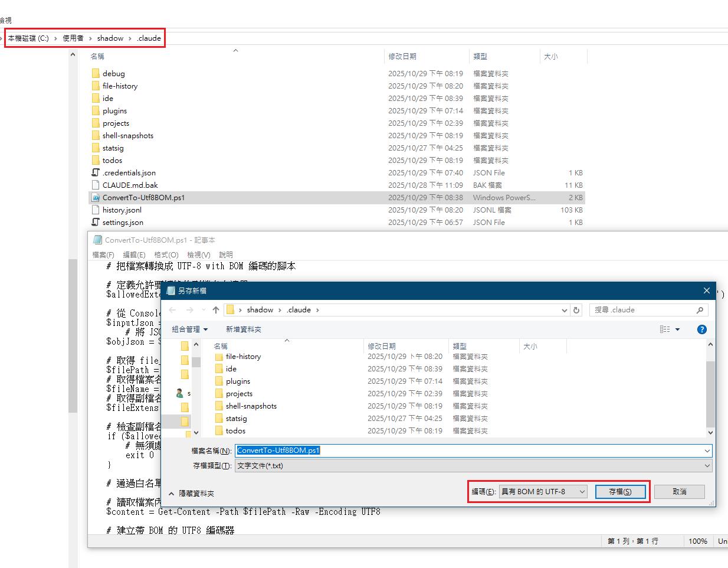Viewport: 728px width, 568px height.
Task: Select the .credentials.json file icon
Action: [96, 173]
